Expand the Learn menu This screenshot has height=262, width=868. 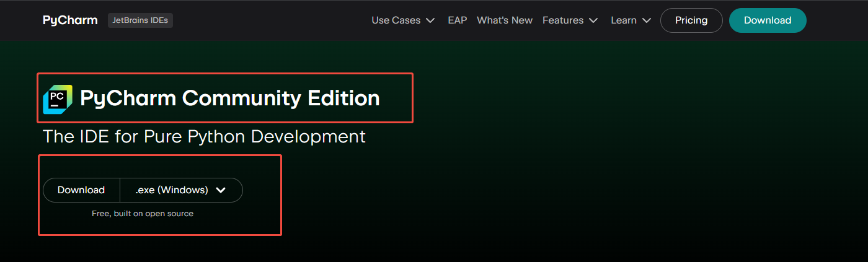[x=631, y=20]
